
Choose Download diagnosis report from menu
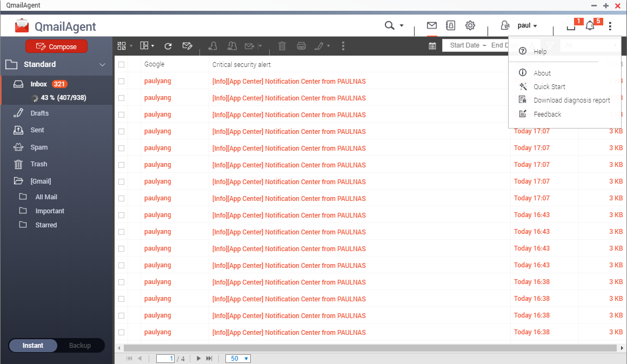click(571, 100)
